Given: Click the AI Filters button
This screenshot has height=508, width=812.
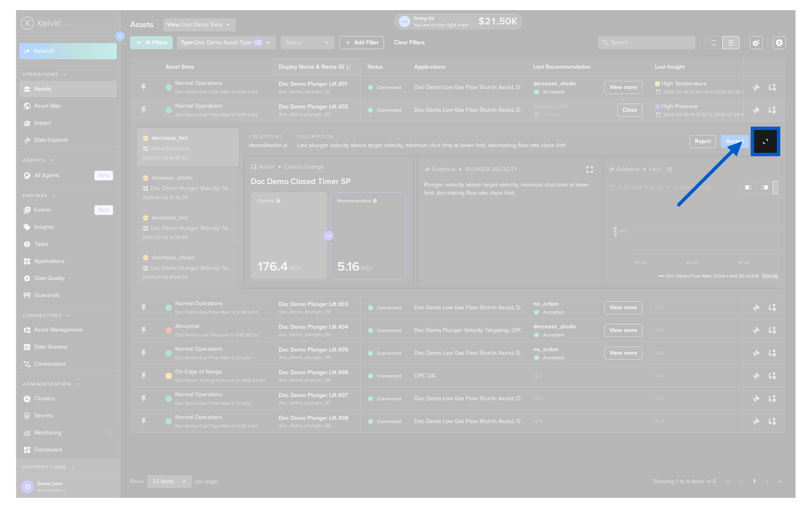Looking at the screenshot, I should point(151,43).
